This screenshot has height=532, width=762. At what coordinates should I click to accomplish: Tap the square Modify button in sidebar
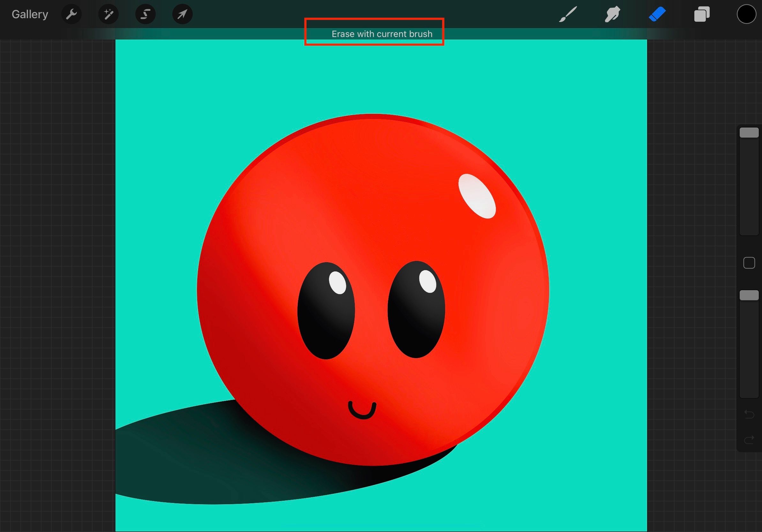(x=749, y=263)
